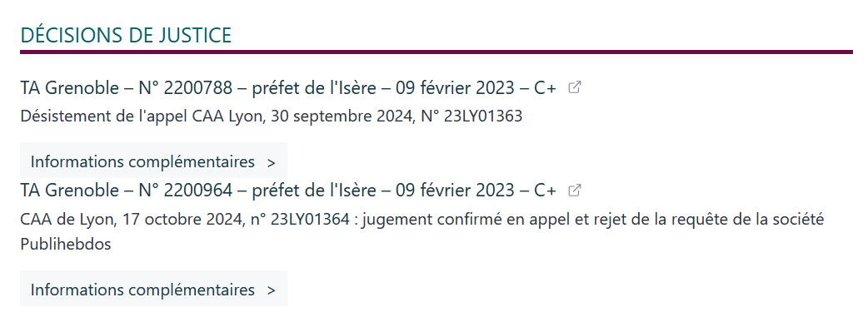The height and width of the screenshot is (327, 868).
Task: Open external link icon for N° 2200964
Action: pyautogui.click(x=575, y=191)
